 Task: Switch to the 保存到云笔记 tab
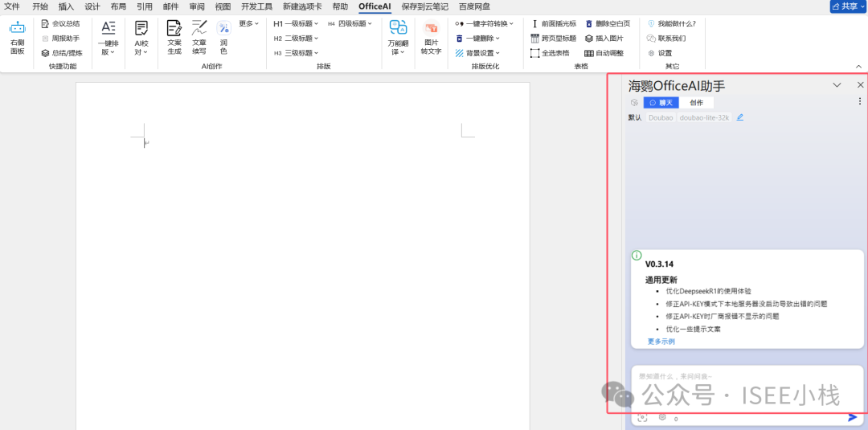[x=424, y=6]
